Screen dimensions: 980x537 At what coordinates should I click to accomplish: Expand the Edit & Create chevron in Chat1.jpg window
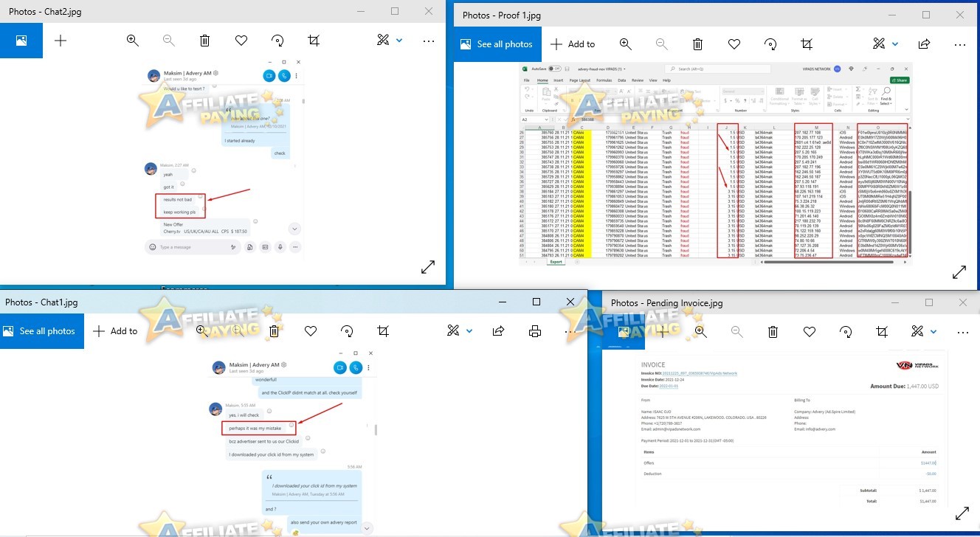(x=470, y=331)
